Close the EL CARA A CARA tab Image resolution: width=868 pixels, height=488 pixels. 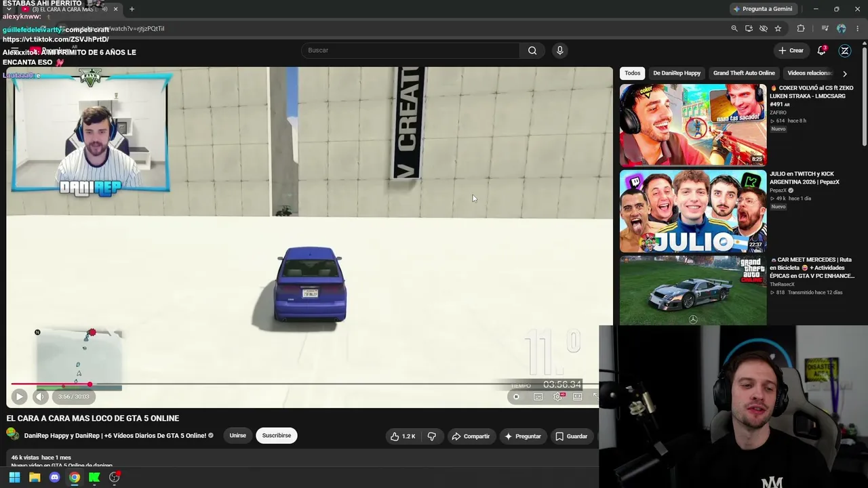click(115, 9)
